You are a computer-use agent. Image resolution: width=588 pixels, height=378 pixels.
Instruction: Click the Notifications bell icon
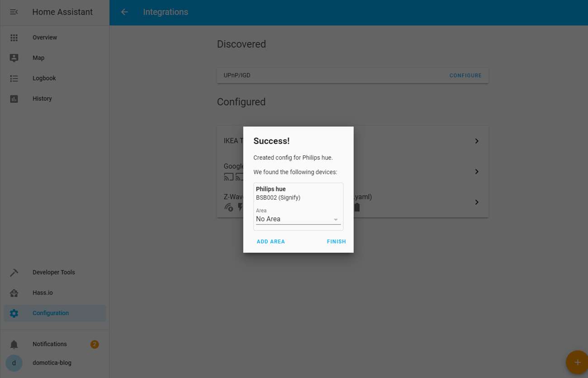click(14, 345)
